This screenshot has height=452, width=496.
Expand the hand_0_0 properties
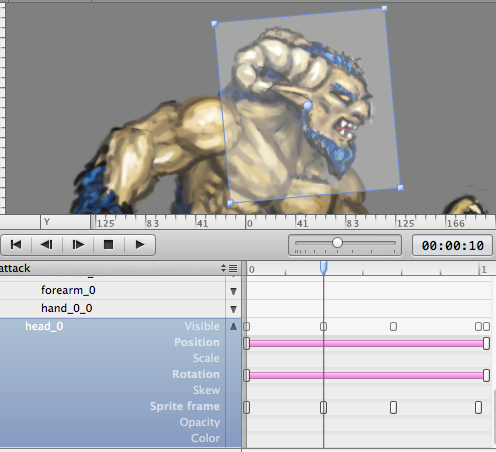tap(233, 309)
